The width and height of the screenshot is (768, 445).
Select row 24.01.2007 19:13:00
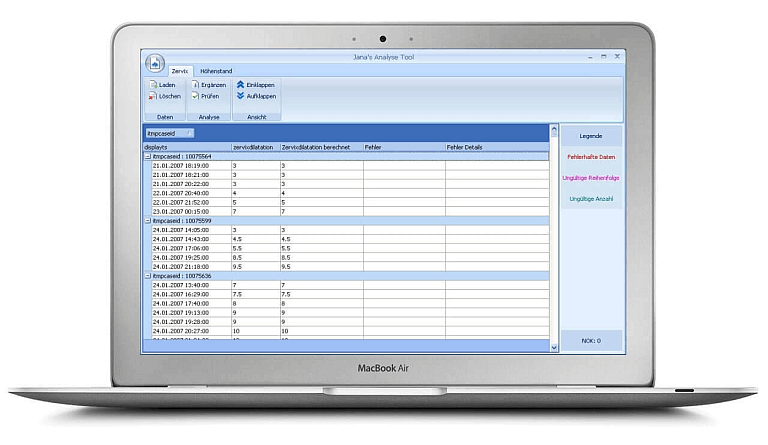click(350, 313)
